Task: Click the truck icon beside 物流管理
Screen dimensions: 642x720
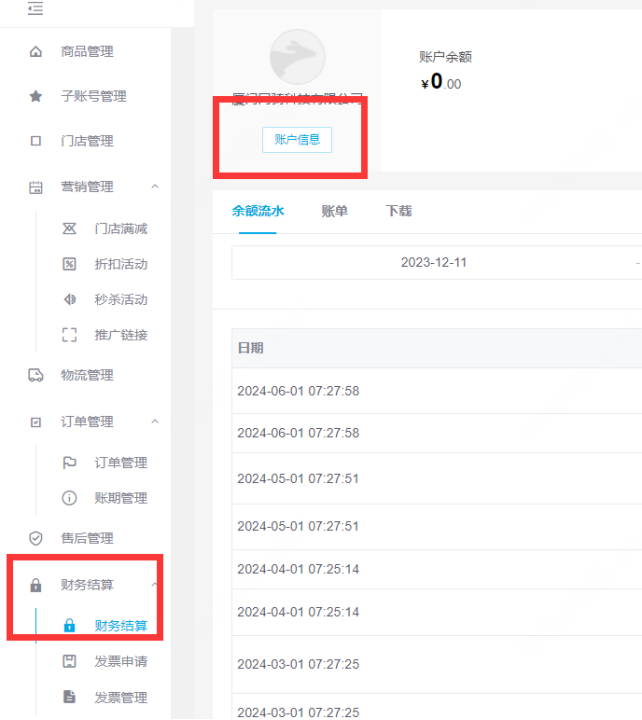Action: click(36, 375)
